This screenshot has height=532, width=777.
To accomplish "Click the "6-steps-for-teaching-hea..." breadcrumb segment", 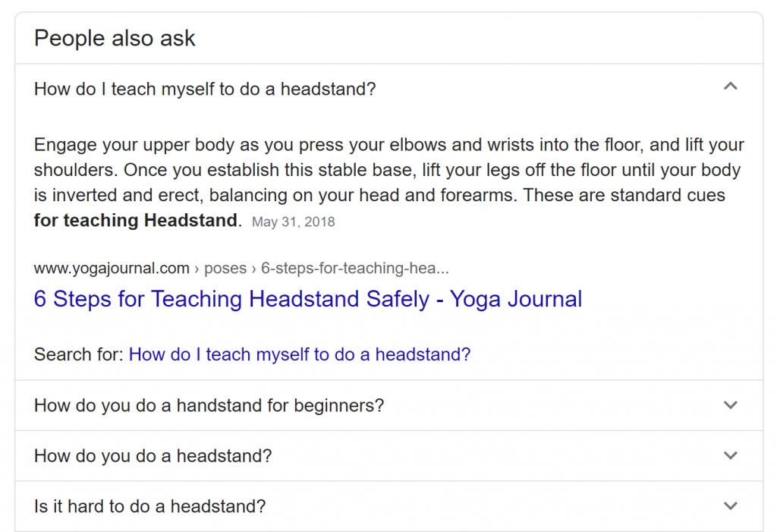I will (x=354, y=269).
